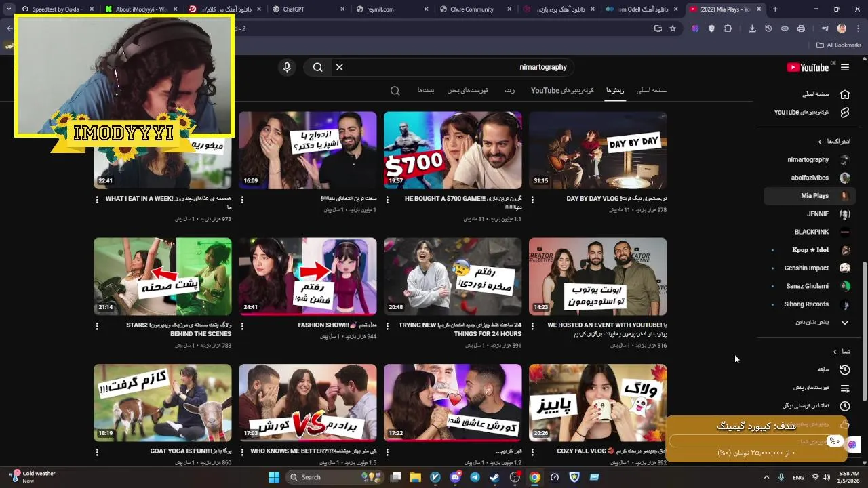Switch to the Playlists channel tab
Screen dimensions: 868x488
[x=469, y=91]
